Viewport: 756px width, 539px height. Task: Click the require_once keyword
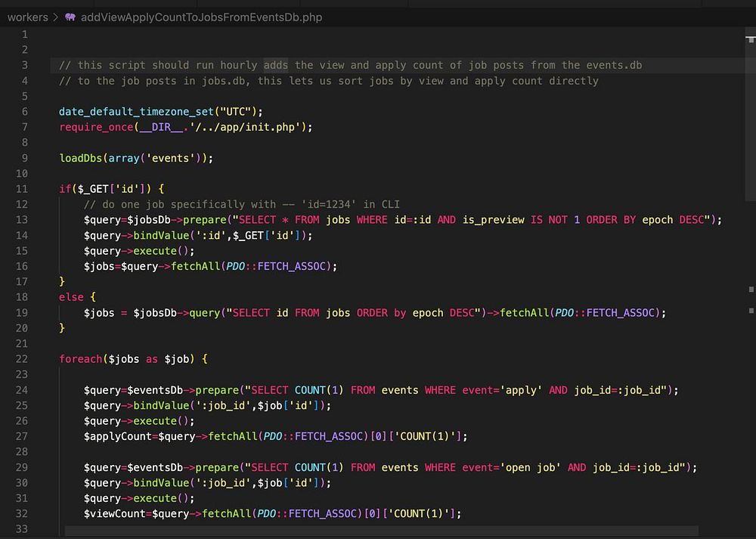[96, 127]
